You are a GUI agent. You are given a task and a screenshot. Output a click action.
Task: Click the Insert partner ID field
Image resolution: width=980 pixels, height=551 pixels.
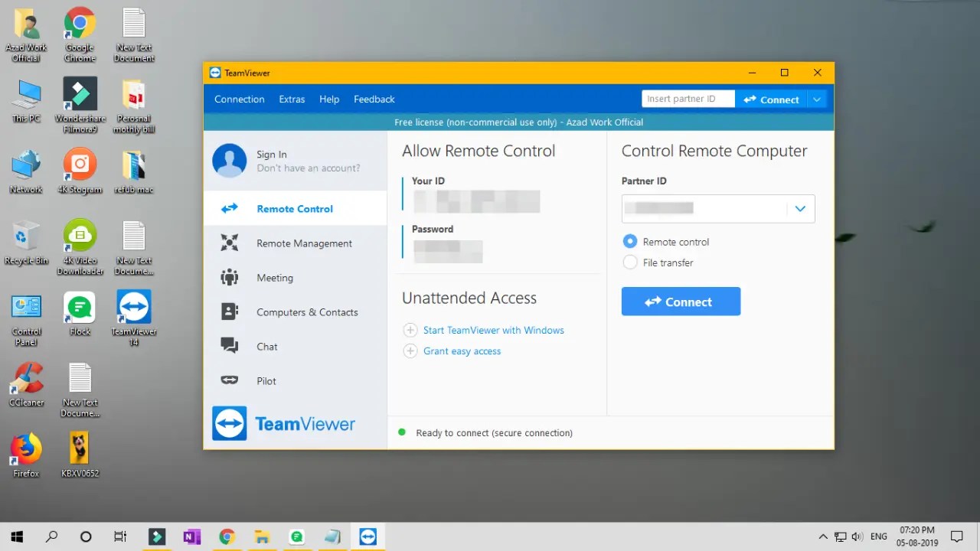687,98
